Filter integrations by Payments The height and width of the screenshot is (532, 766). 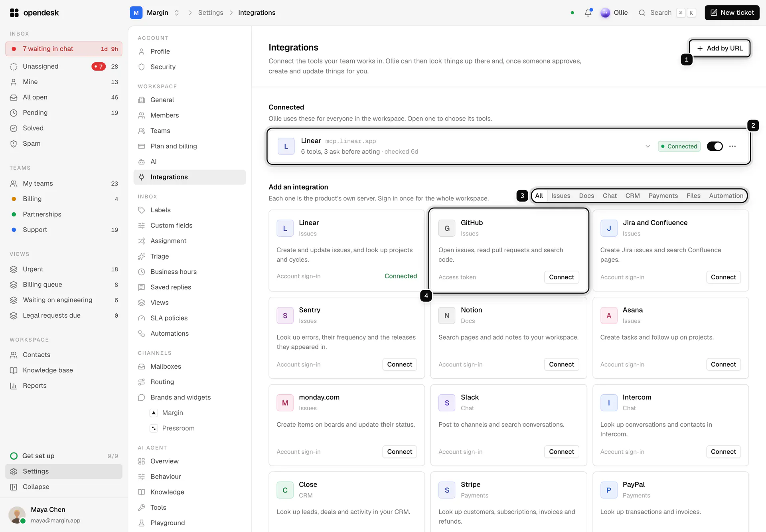click(663, 196)
